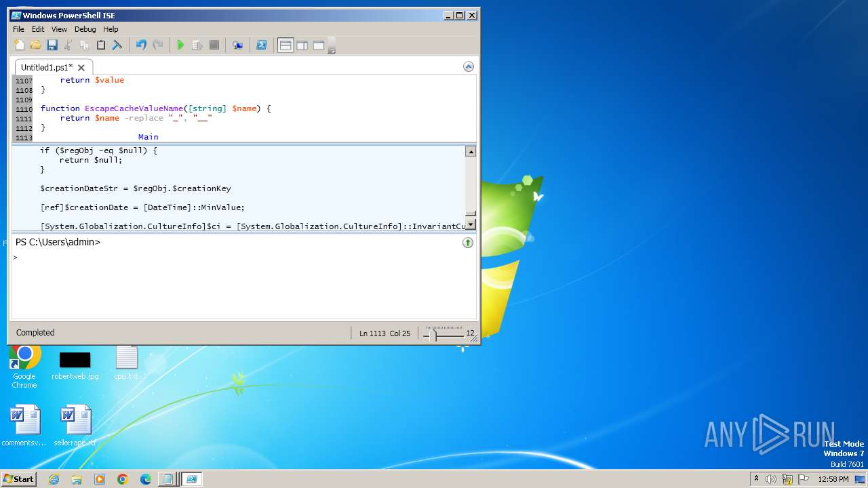Screen dimensions: 868x488
Task: Open Microsoft Edge from the taskbar
Action: point(146,479)
